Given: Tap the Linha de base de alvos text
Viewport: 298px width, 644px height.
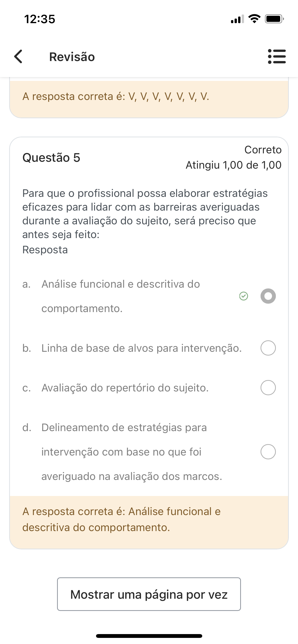Looking at the screenshot, I should [141, 348].
